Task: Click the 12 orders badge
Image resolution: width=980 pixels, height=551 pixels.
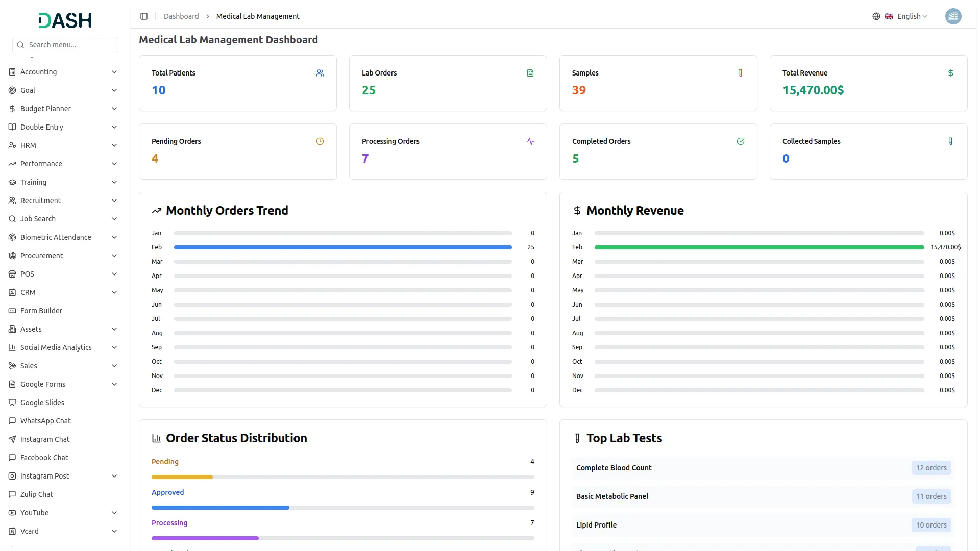Action: [931, 468]
